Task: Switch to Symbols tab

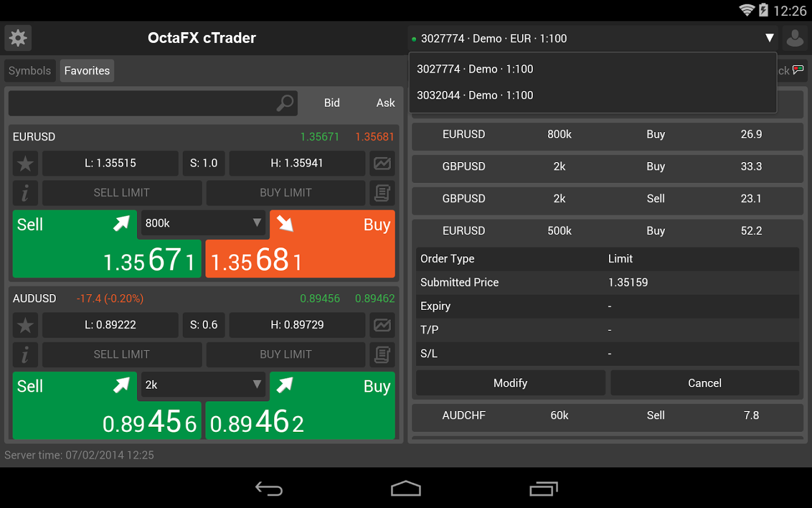Action: coord(30,71)
